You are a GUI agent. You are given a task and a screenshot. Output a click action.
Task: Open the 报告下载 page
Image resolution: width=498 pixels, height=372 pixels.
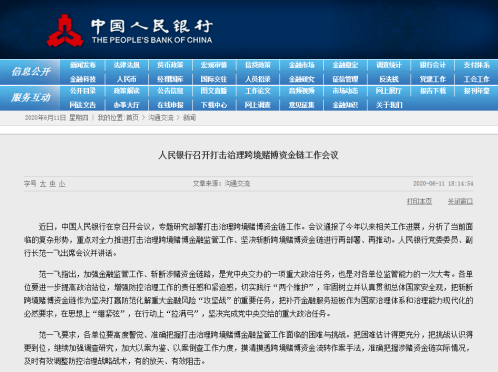[x=433, y=91]
